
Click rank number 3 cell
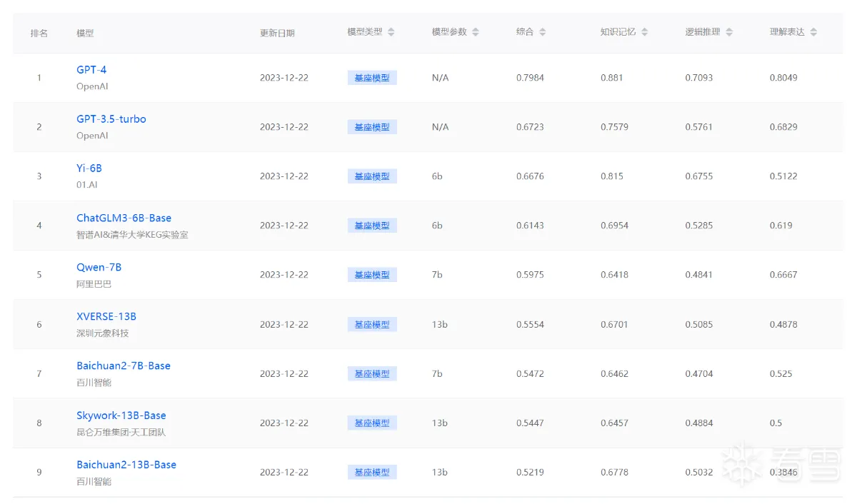39,176
